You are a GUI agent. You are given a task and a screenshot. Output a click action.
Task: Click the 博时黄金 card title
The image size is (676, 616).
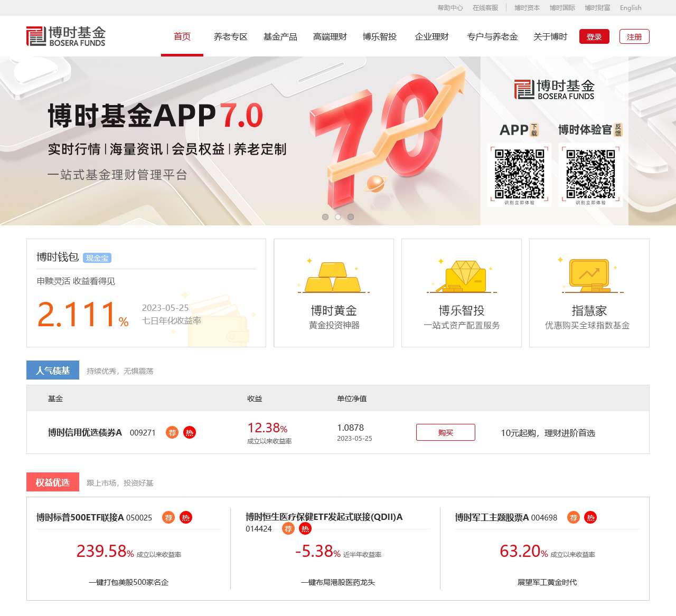point(334,310)
